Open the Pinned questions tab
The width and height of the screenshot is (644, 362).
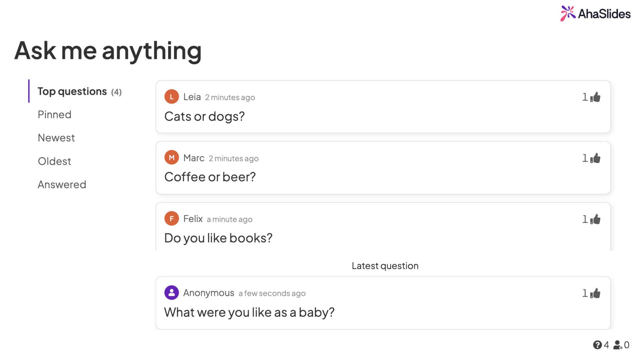click(54, 115)
